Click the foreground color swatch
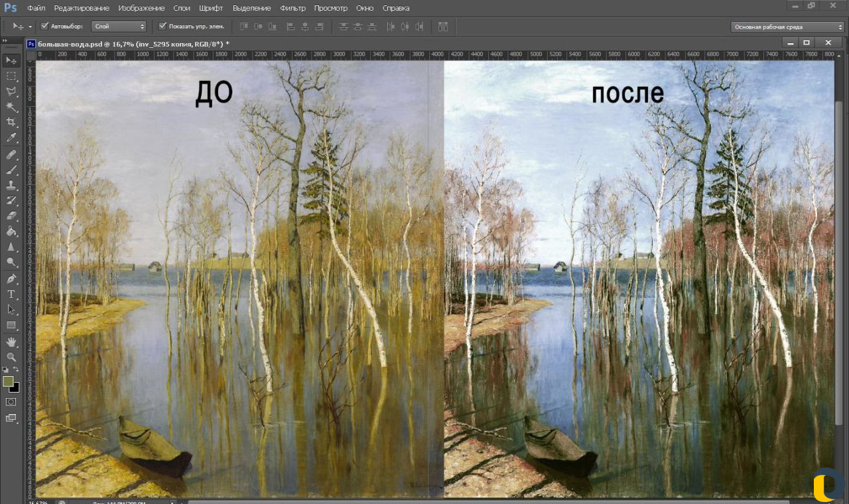 [8, 381]
